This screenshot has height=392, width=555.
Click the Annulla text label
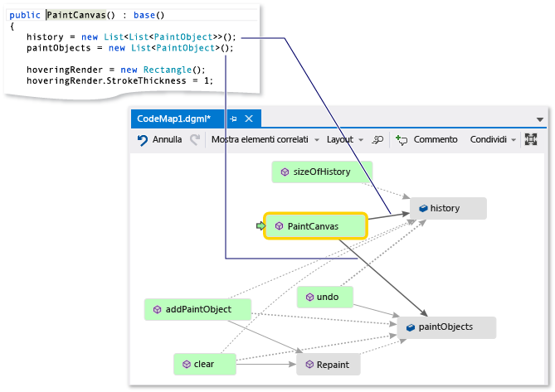click(x=167, y=139)
